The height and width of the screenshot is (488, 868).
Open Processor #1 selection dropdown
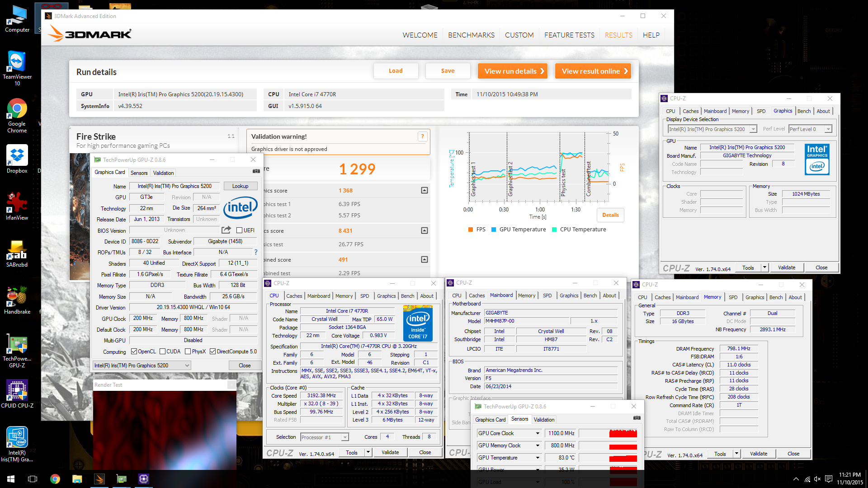coord(325,437)
